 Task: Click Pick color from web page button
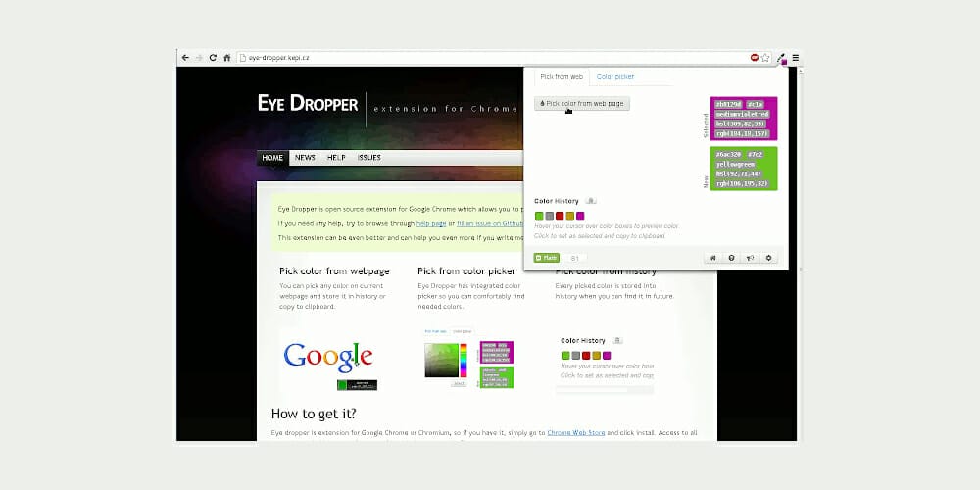coord(582,104)
